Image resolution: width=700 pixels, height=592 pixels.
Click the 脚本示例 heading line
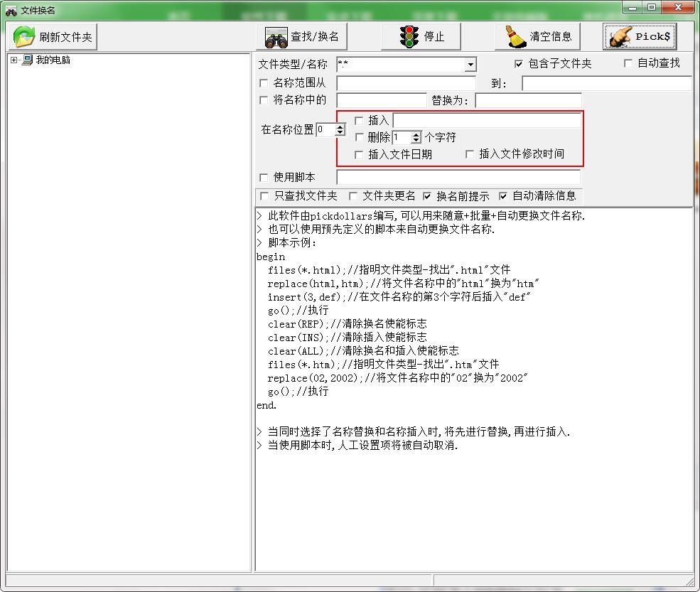point(286,243)
